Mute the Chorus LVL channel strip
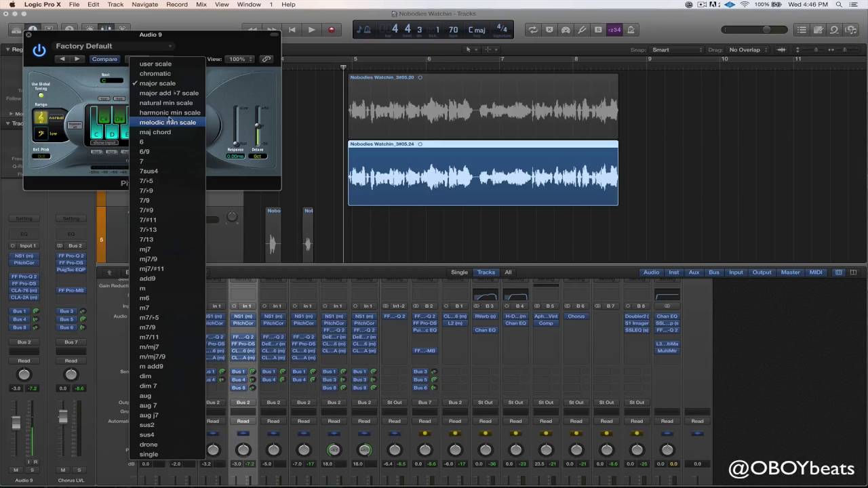Image resolution: width=868 pixels, height=488 pixels. [63, 470]
